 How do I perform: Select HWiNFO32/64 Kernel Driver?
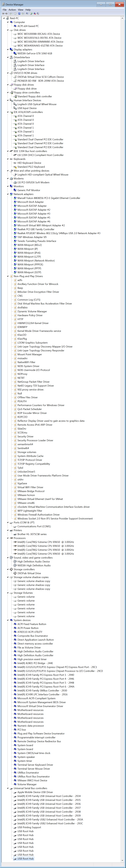click(x=33, y=323)
